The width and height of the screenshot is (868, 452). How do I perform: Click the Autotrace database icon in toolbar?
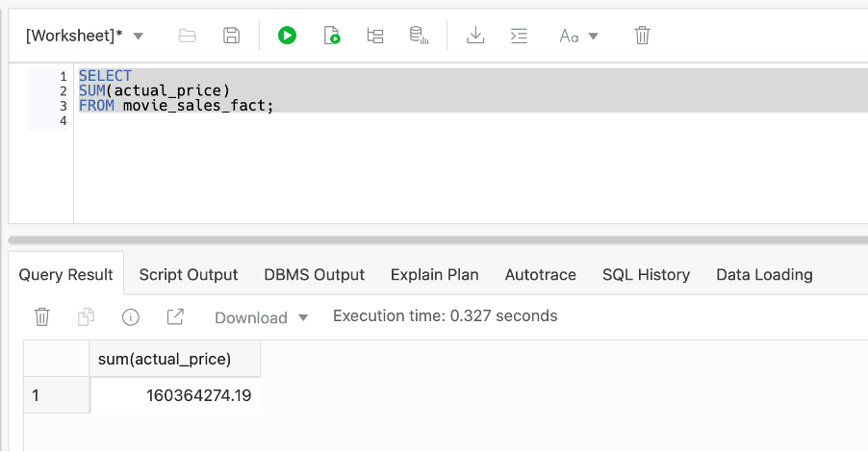[419, 36]
